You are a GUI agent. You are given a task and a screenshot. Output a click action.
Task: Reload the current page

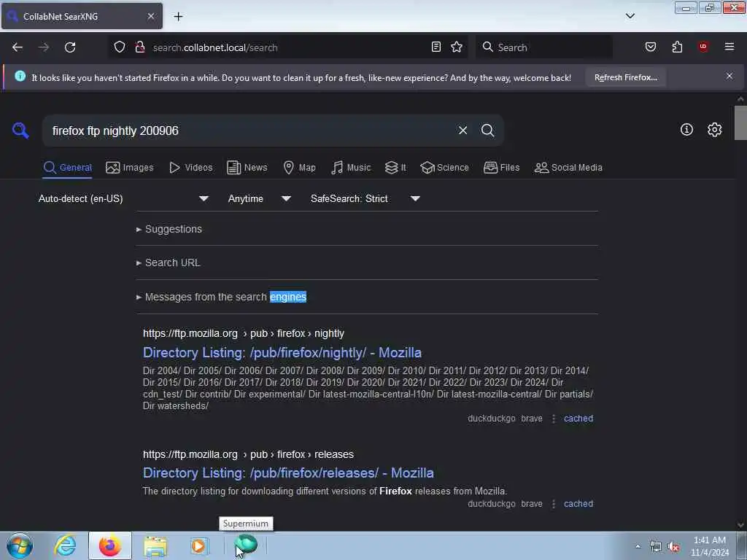pyautogui.click(x=70, y=47)
